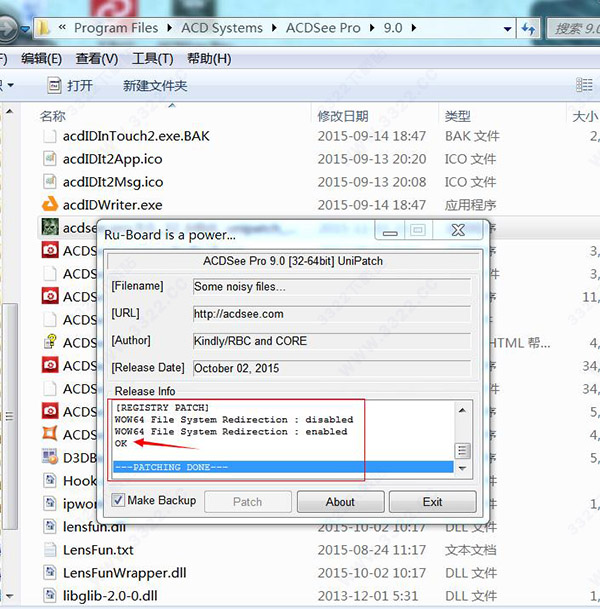Click the 2015-09-13 20:20 date cell
Image resolution: width=600 pixels, height=609 pixels.
point(372,159)
